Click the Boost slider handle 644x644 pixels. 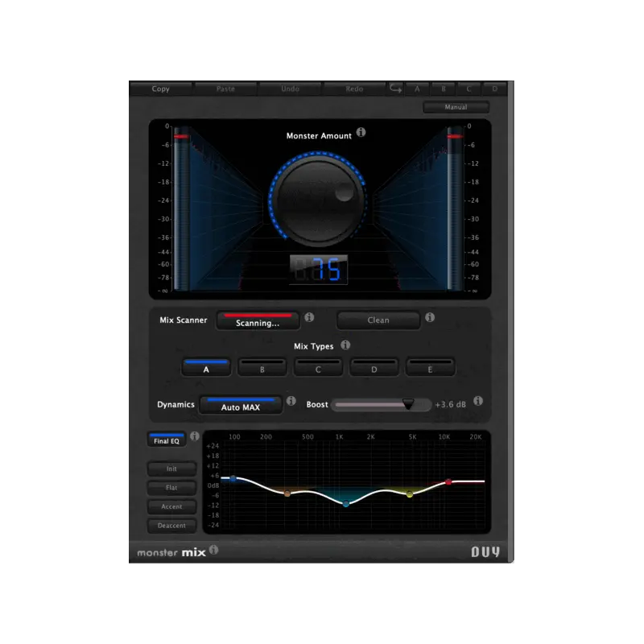408,404
